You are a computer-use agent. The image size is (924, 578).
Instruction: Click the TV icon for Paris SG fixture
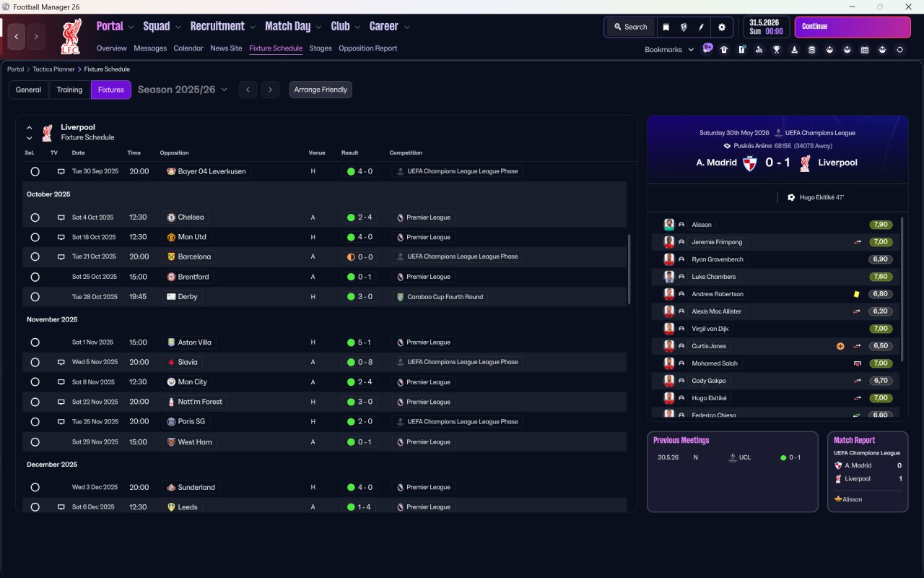click(61, 422)
